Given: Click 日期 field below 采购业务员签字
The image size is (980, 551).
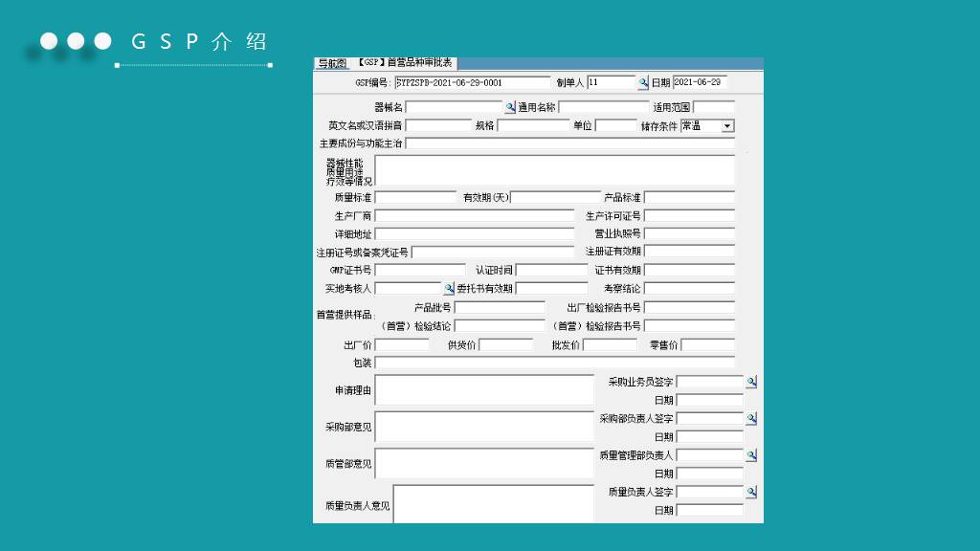Looking at the screenshot, I should coord(710,400).
